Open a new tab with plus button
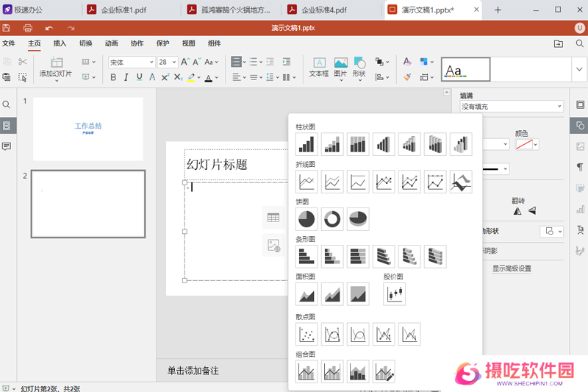Screen dimensions: 588x392 pos(498,10)
